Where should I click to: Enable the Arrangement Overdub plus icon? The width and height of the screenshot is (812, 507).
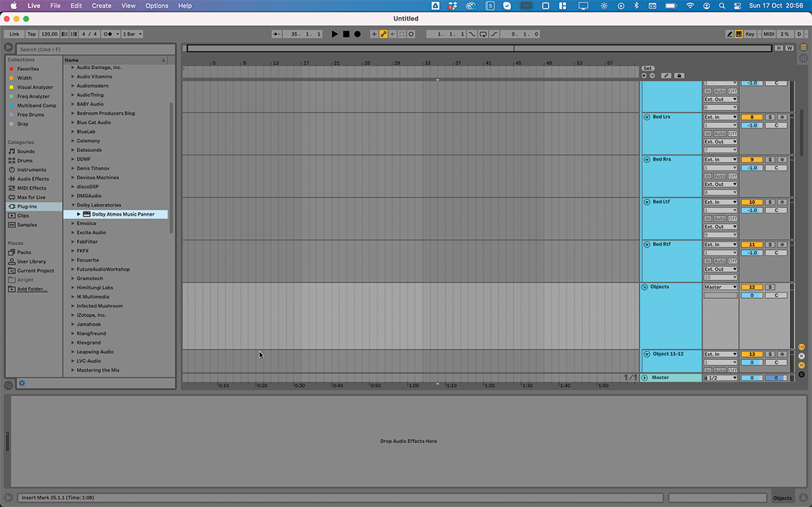374,34
